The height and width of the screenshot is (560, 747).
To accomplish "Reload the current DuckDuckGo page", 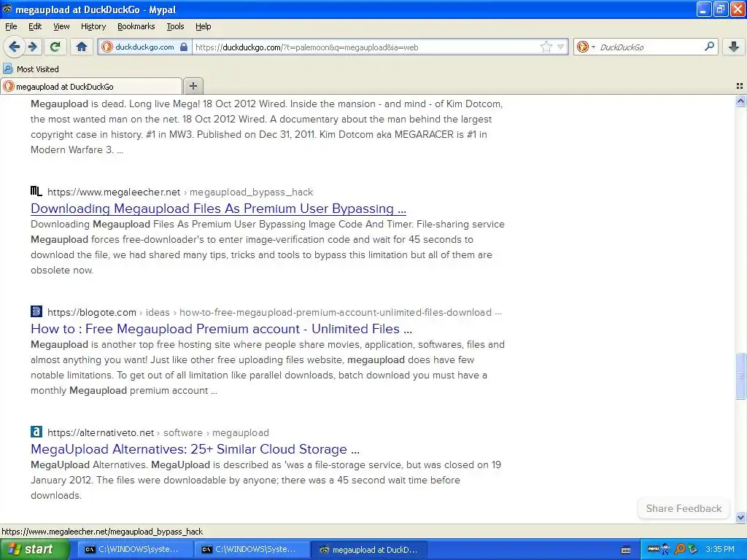I will click(55, 47).
